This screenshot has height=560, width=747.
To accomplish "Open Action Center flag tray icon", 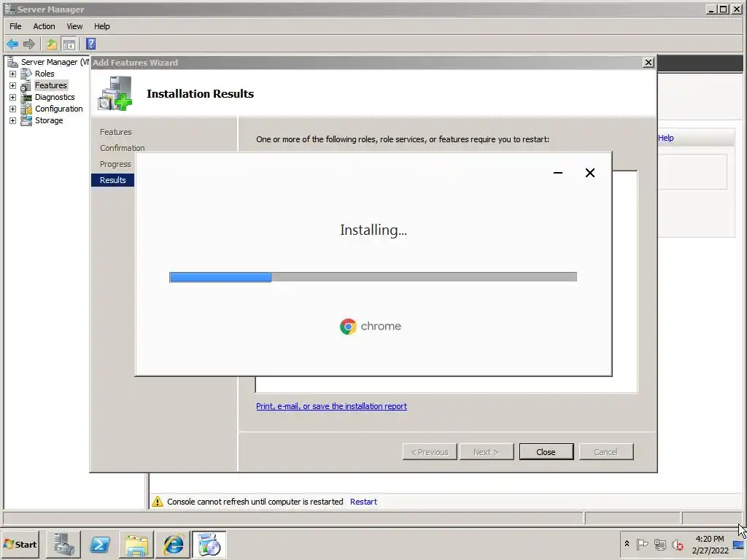I will point(642,544).
